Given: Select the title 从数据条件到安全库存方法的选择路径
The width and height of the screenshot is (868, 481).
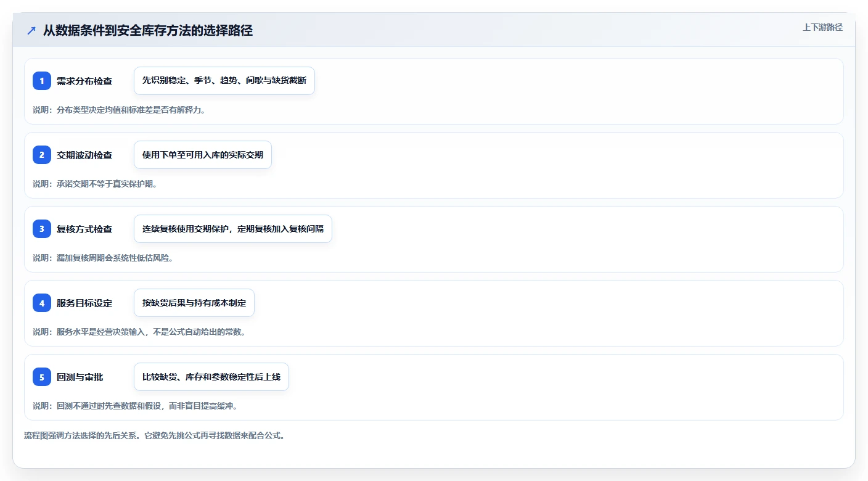Looking at the screenshot, I should click(x=148, y=31).
